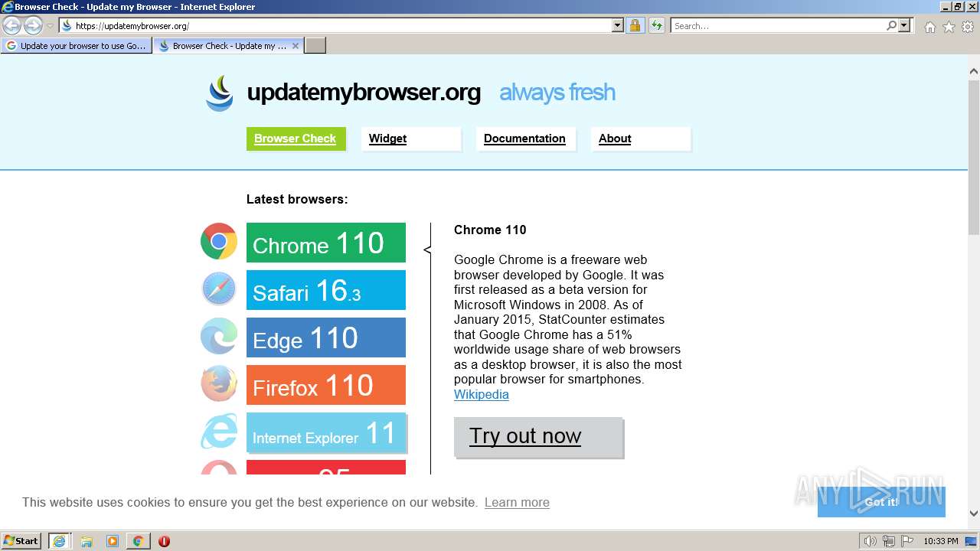Launch the media player taskbar icon
Screen dimensions: 980x551
pos(113,541)
